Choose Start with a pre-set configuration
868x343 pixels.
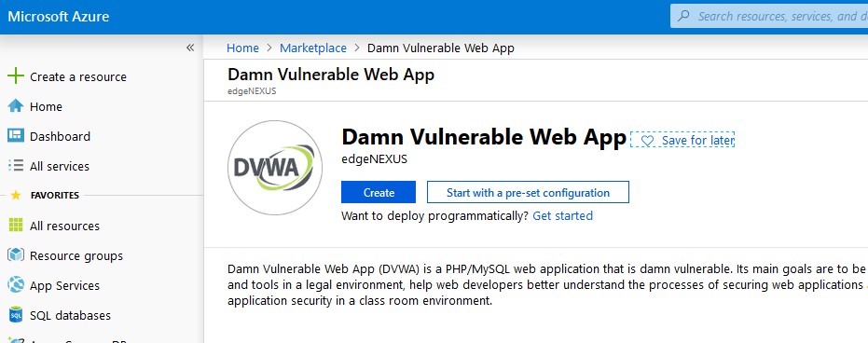528,192
